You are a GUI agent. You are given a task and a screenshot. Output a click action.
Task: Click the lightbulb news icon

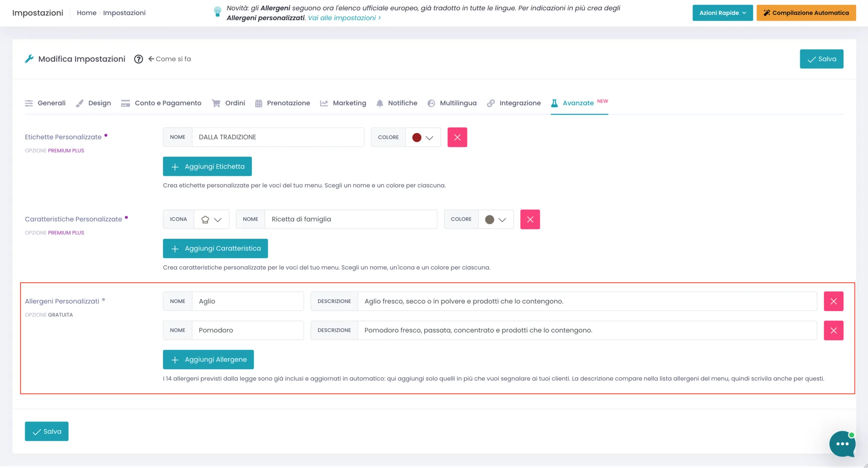tap(217, 12)
